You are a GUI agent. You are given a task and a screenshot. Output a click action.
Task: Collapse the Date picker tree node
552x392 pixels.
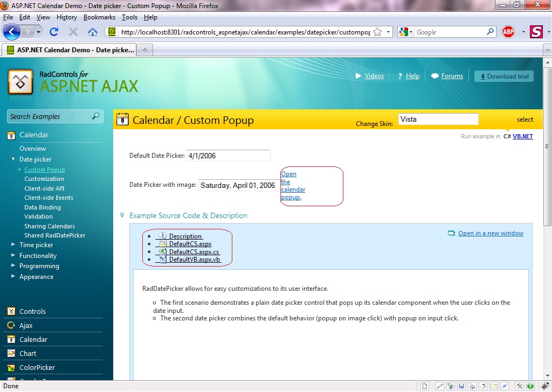tap(13, 159)
